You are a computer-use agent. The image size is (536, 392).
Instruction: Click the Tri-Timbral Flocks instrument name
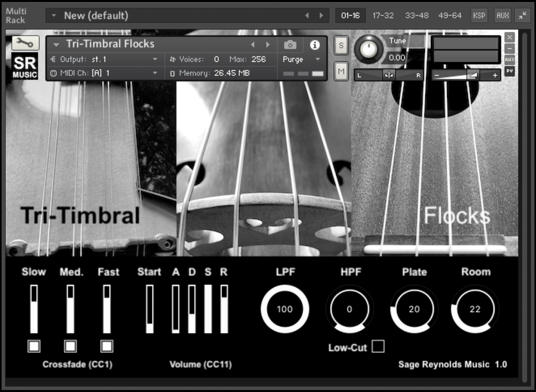pos(110,44)
